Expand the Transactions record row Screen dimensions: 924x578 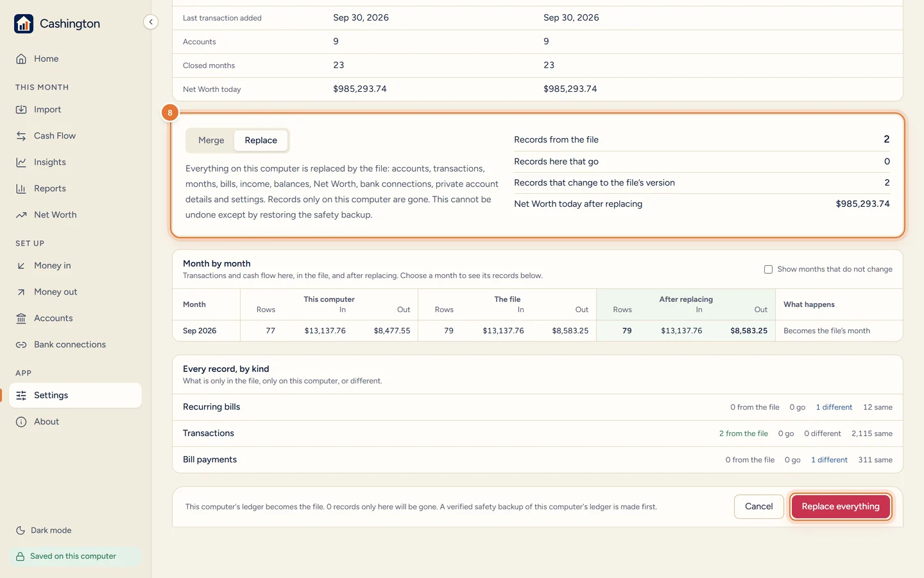tap(538, 433)
